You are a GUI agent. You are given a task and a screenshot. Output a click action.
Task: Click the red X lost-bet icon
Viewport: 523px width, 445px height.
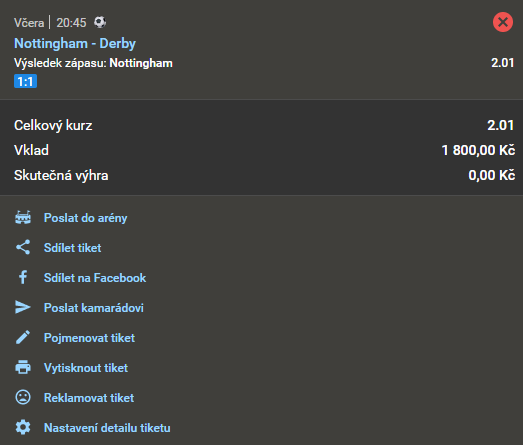coord(503,22)
